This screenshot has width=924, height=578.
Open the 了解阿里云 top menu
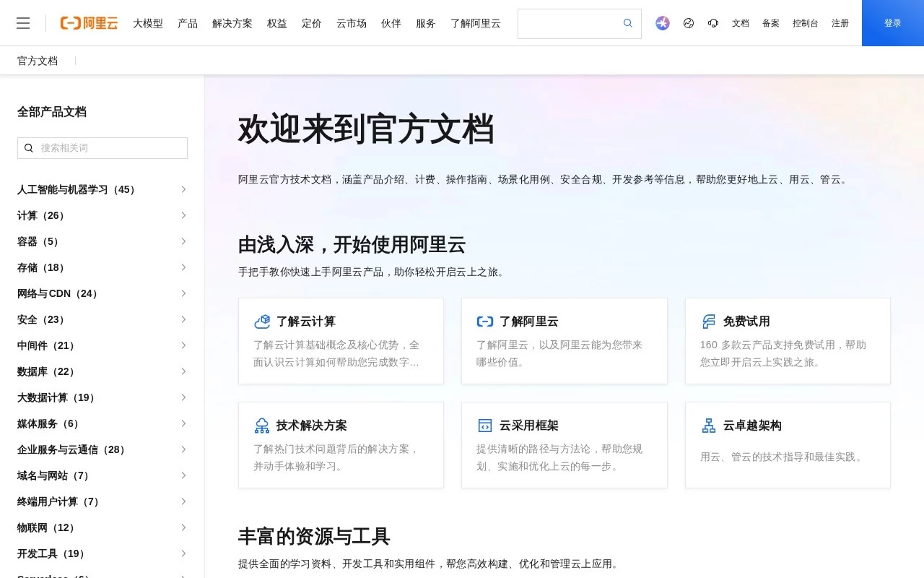coord(476,23)
